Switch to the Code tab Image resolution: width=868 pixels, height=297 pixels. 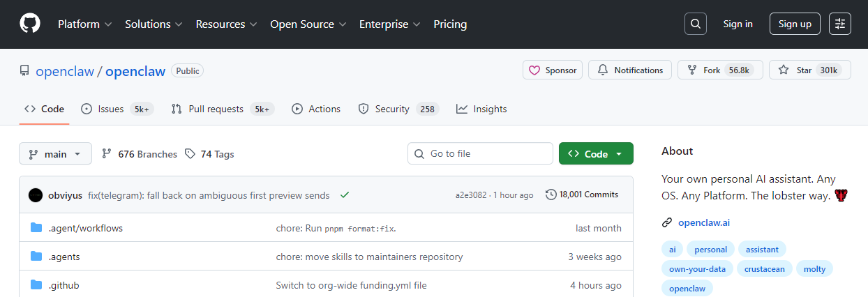pyautogui.click(x=44, y=109)
